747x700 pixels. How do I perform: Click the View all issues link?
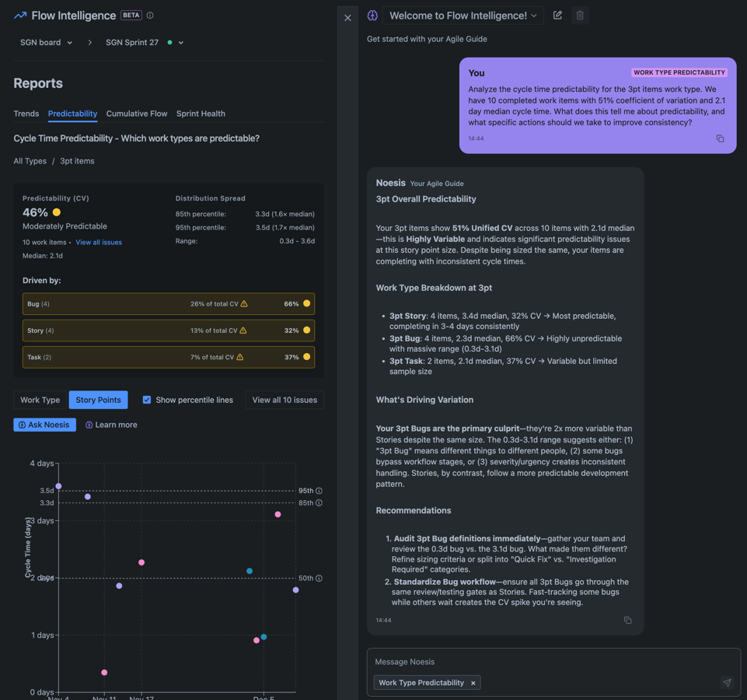(99, 243)
